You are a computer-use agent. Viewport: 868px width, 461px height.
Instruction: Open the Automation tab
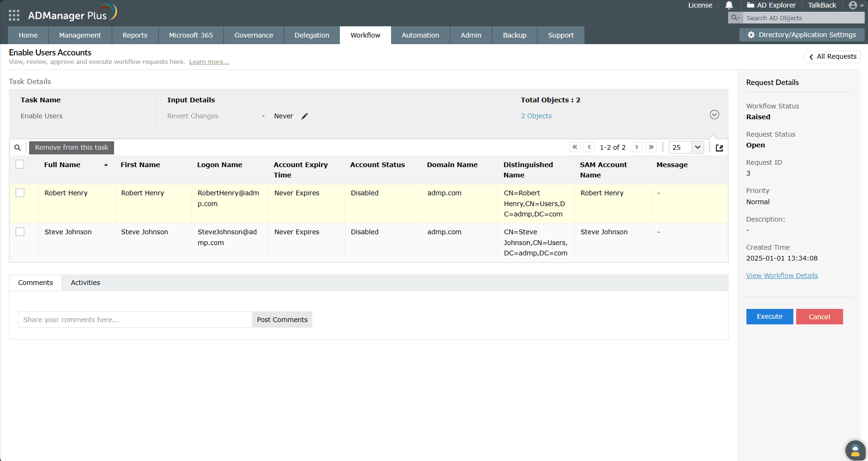point(421,35)
